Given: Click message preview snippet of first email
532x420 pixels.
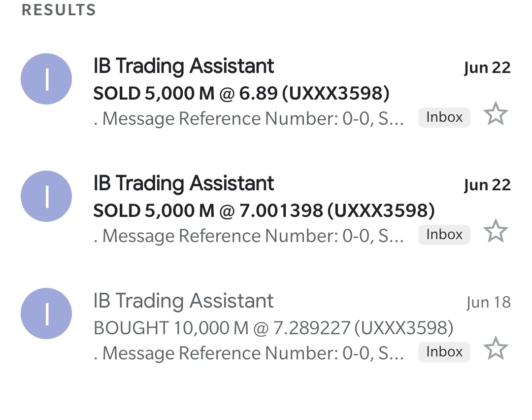Looking at the screenshot, I should pos(249,119).
